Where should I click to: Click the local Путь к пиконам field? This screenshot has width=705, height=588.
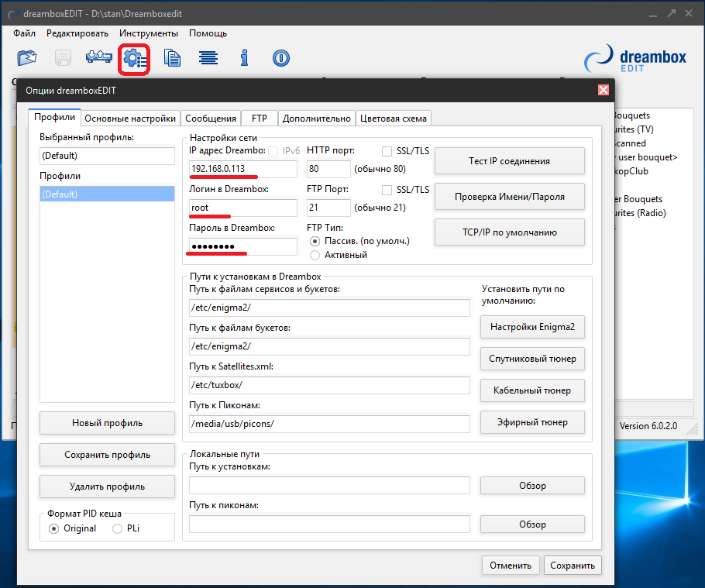(x=329, y=524)
